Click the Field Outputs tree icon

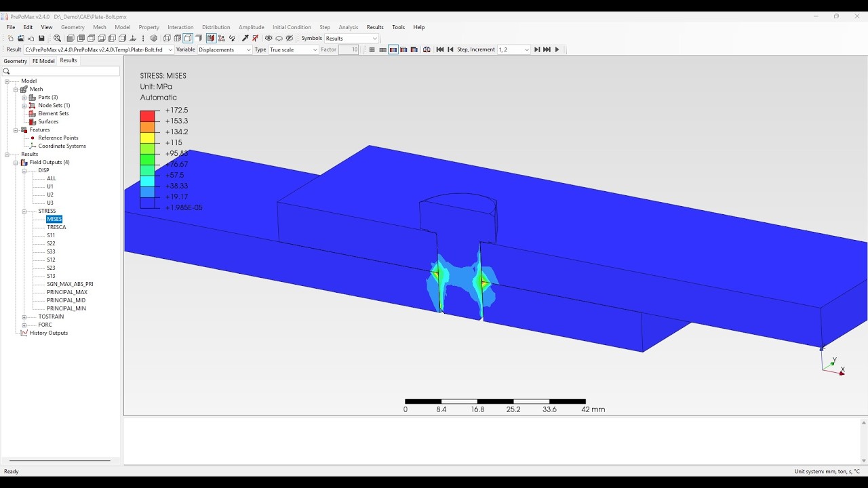click(x=24, y=162)
